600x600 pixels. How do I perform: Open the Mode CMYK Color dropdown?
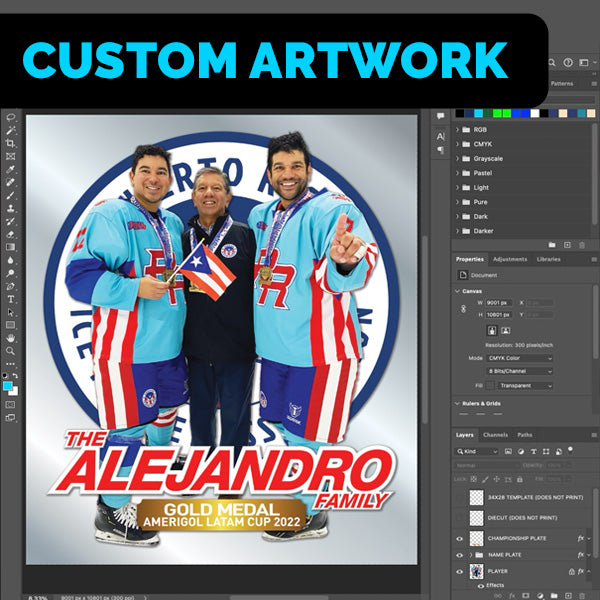point(521,357)
